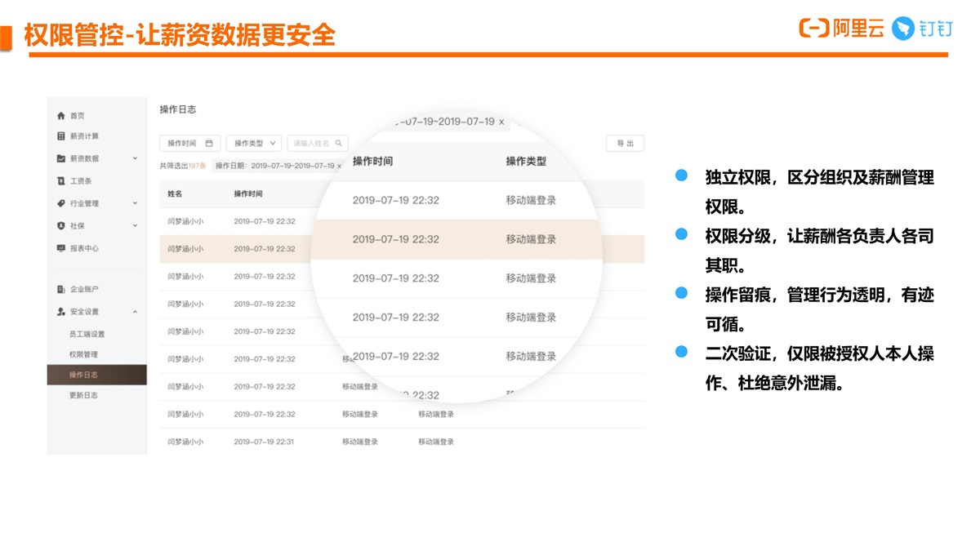
Task: Open the 操作类型 dropdown filter
Action: pyautogui.click(x=254, y=144)
